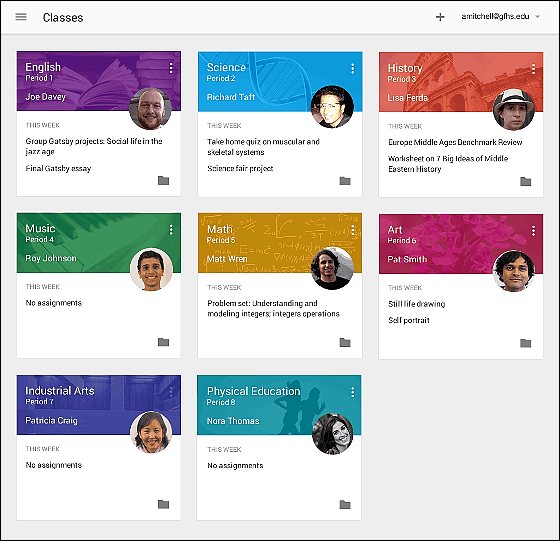Viewport: 560px width, 541px height.
Task: Open the Still life drawing assignment
Action: point(416,304)
